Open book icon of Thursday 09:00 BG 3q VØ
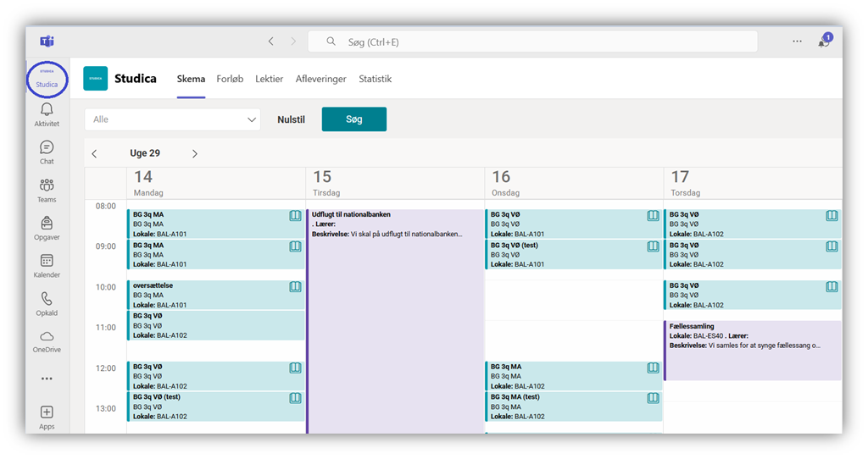The width and height of the screenshot is (868, 459). pyautogui.click(x=832, y=246)
